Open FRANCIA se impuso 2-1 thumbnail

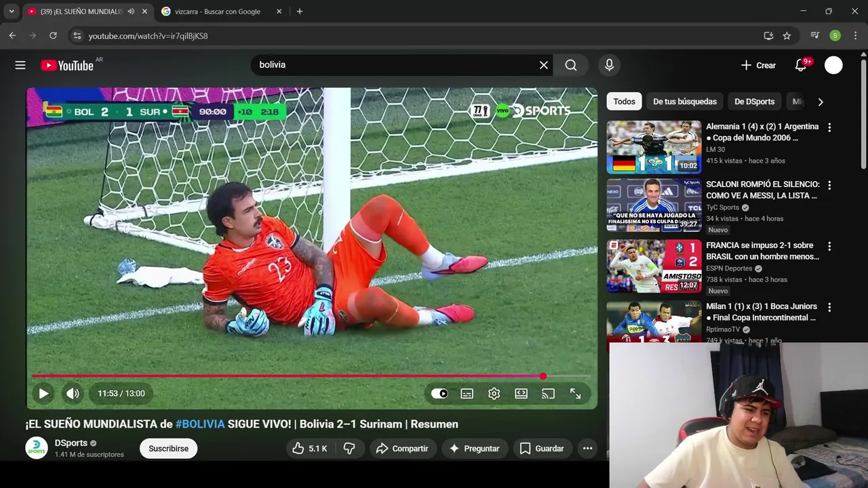pyautogui.click(x=654, y=266)
